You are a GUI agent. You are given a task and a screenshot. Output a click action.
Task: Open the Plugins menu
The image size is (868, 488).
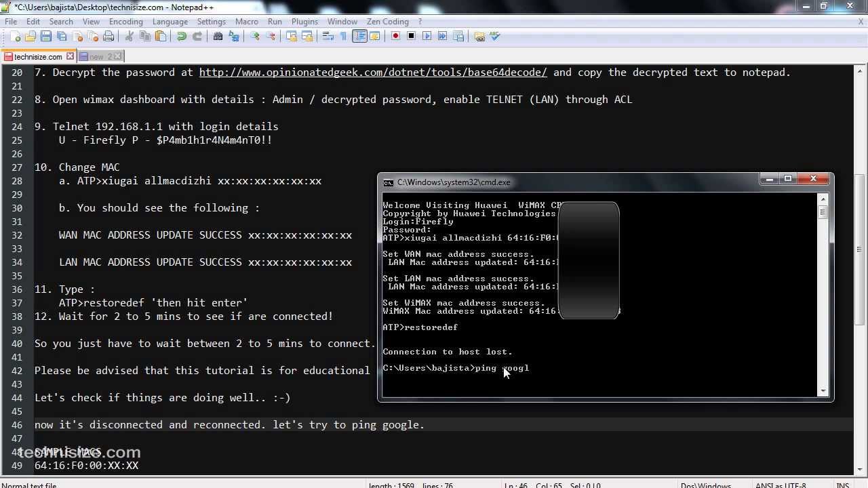304,21
